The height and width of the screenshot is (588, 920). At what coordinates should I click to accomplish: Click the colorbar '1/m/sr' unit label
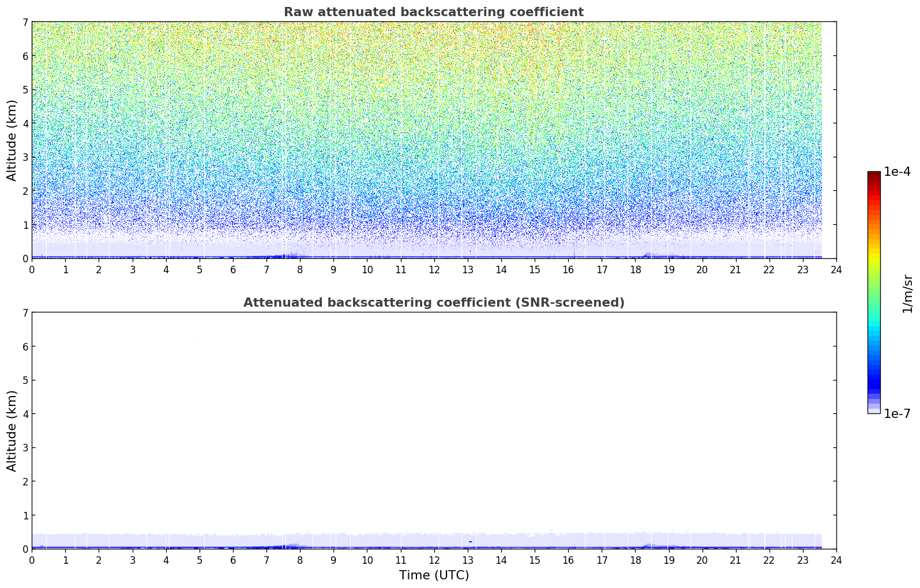pyautogui.click(x=907, y=293)
